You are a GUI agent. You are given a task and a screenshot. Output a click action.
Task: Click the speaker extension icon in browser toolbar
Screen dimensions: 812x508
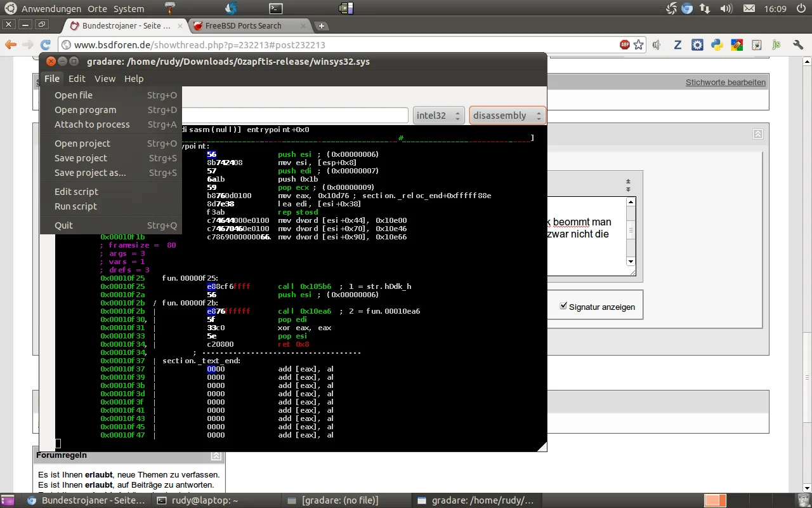point(657,44)
